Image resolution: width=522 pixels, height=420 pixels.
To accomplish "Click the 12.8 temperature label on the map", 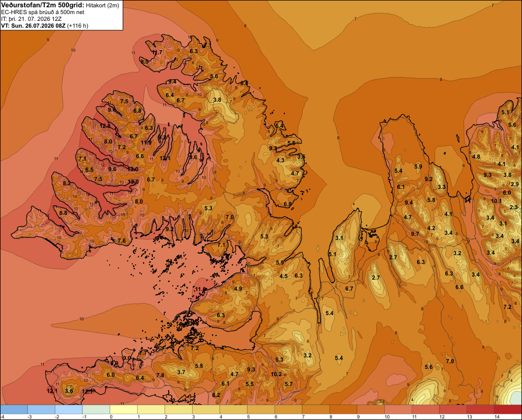I will [105, 126].
